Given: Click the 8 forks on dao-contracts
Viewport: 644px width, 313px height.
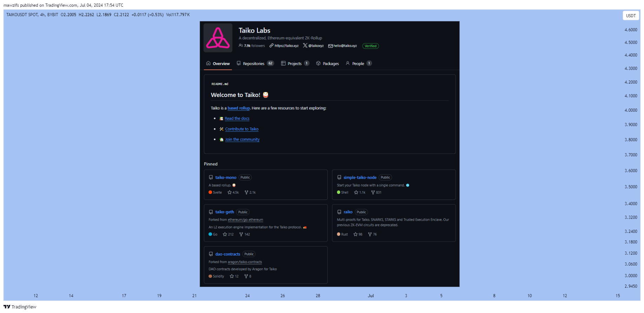Looking at the screenshot, I should 248,276.
